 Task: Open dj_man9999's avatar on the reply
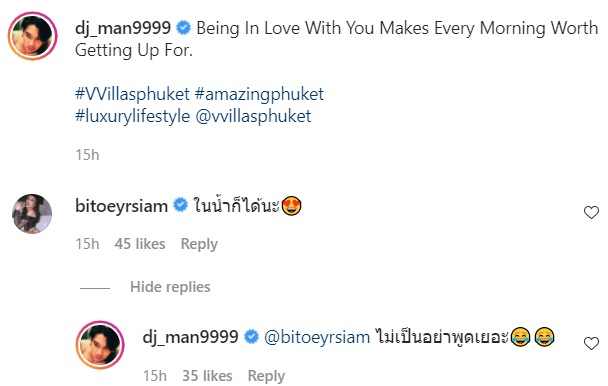coord(100,344)
